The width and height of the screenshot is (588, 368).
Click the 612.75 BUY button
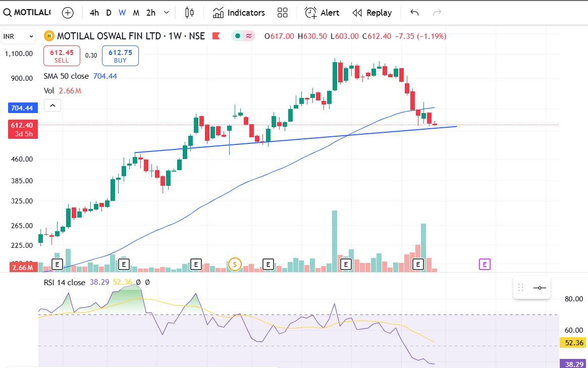(120, 56)
